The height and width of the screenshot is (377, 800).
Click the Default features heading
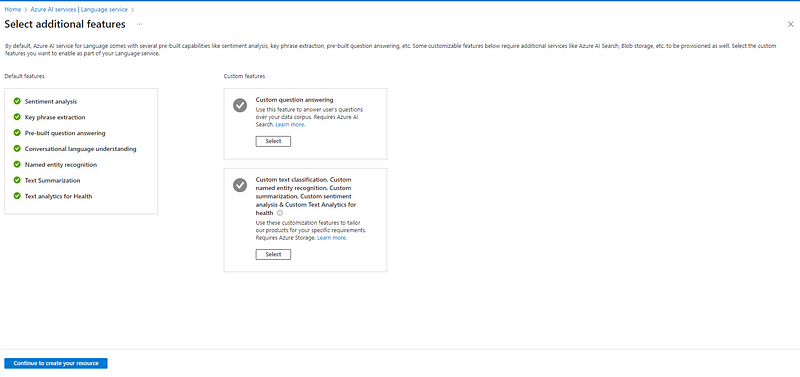pos(24,76)
